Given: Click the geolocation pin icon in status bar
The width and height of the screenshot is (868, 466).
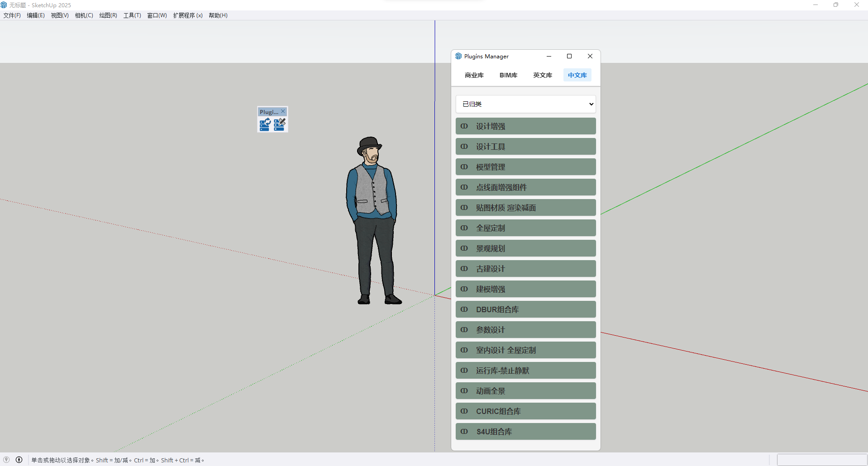Looking at the screenshot, I should point(6,460).
